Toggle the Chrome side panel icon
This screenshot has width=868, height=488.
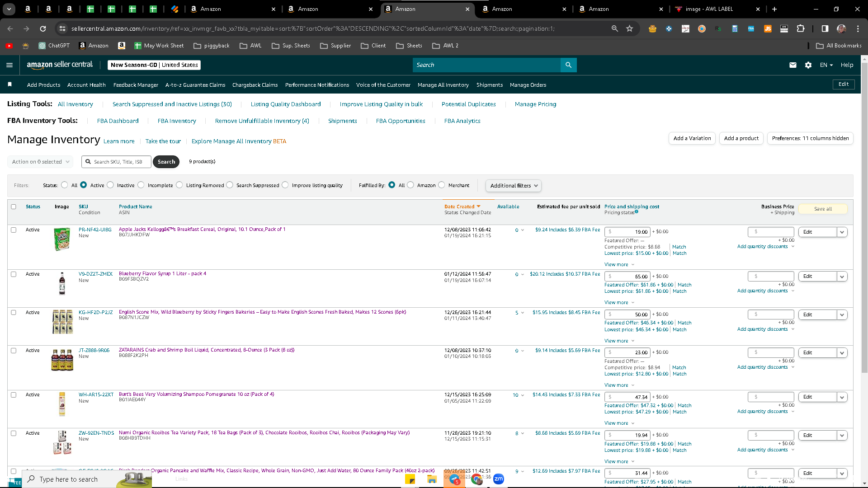825,28
